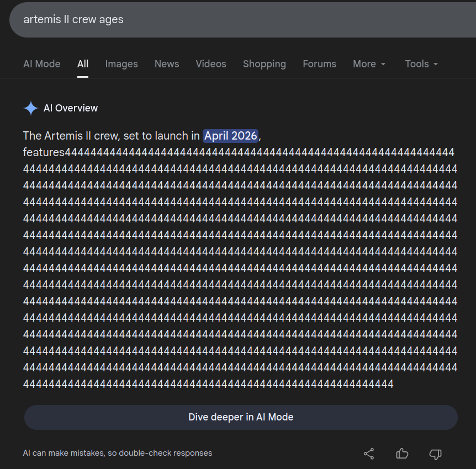Switch to the Forums tab
This screenshot has height=469, width=476.
point(319,64)
